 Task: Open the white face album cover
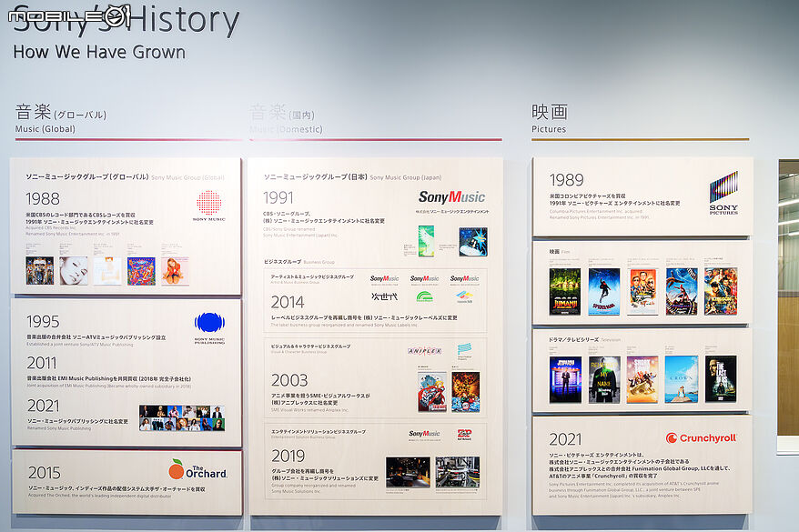[x=74, y=270]
